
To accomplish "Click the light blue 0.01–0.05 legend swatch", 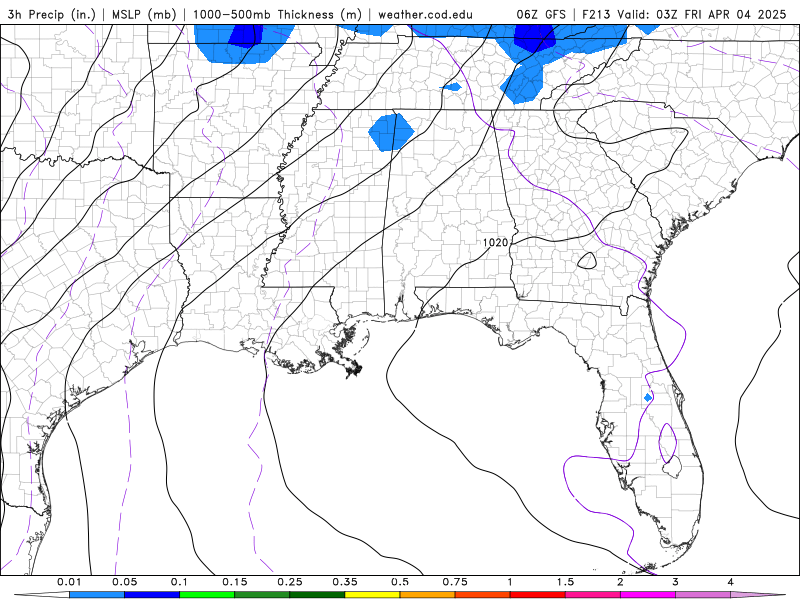I will pos(97,595).
